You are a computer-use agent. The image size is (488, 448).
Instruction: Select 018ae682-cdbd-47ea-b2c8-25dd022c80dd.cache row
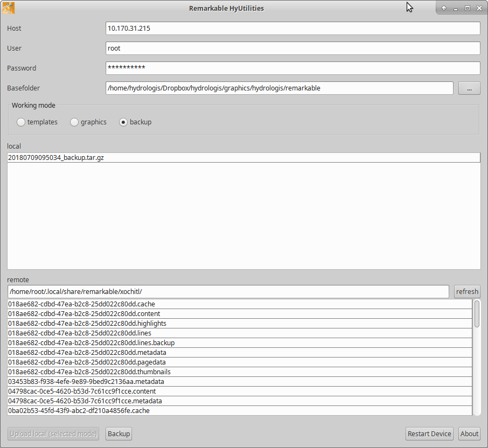tap(240, 304)
